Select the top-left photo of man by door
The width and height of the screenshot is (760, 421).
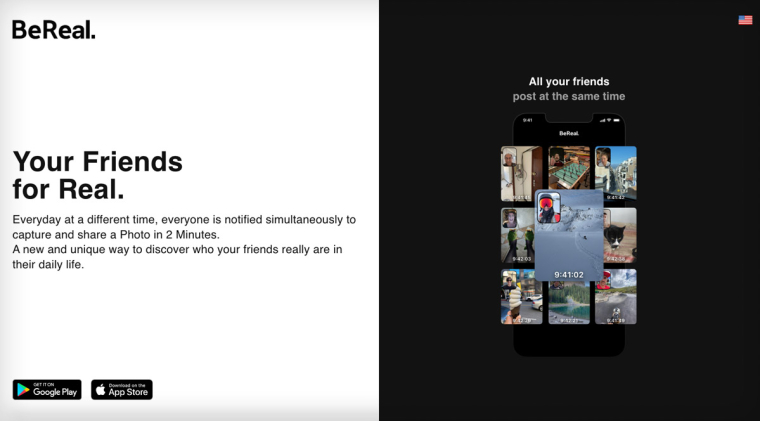click(520, 174)
